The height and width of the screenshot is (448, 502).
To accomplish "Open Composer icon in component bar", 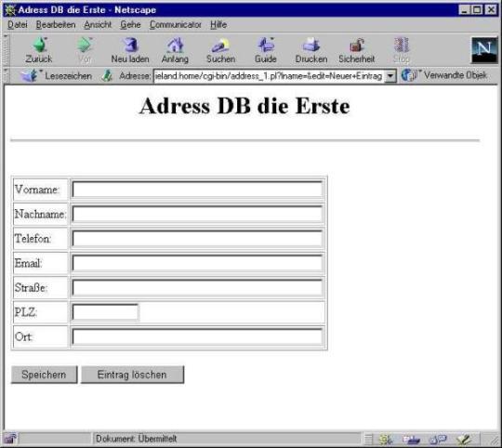I will (x=464, y=439).
